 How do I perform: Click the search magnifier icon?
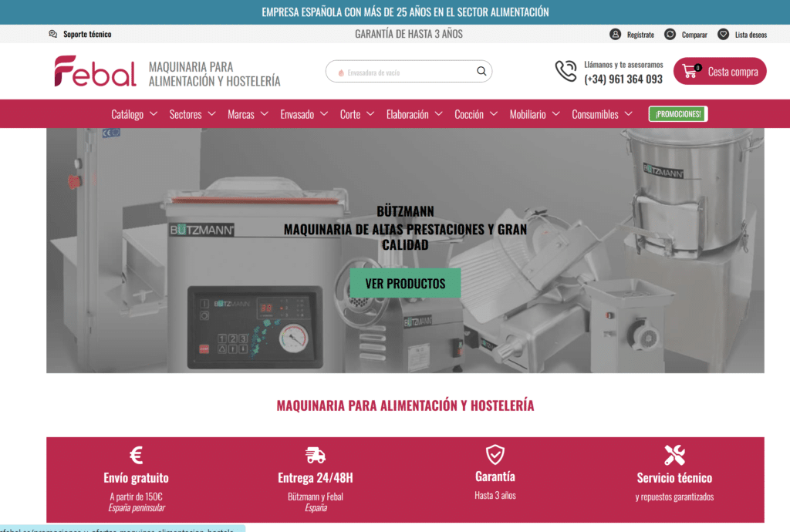[481, 72]
